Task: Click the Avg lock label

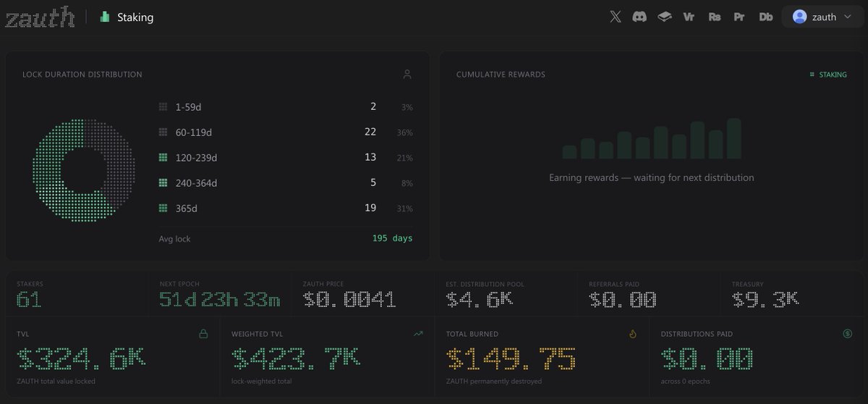Action: (x=175, y=238)
